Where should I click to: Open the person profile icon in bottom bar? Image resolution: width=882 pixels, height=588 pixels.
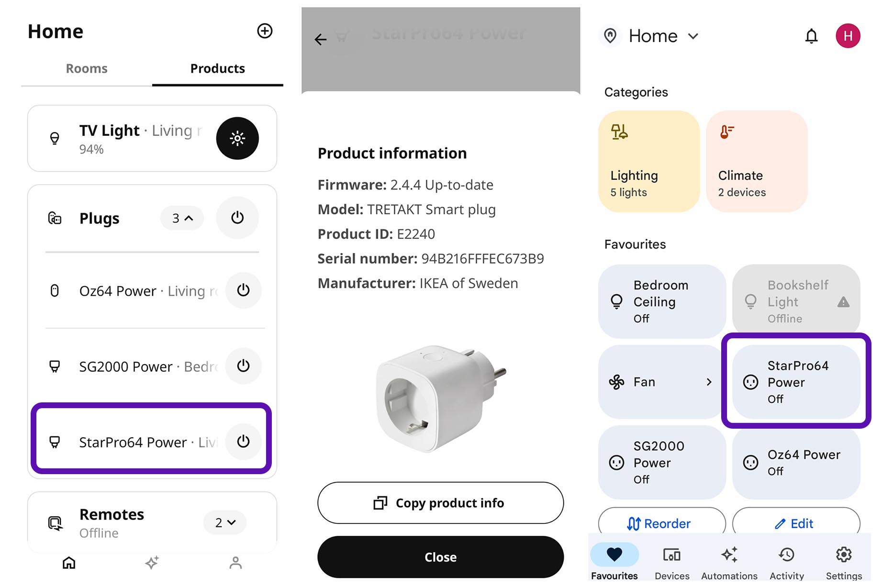(235, 563)
